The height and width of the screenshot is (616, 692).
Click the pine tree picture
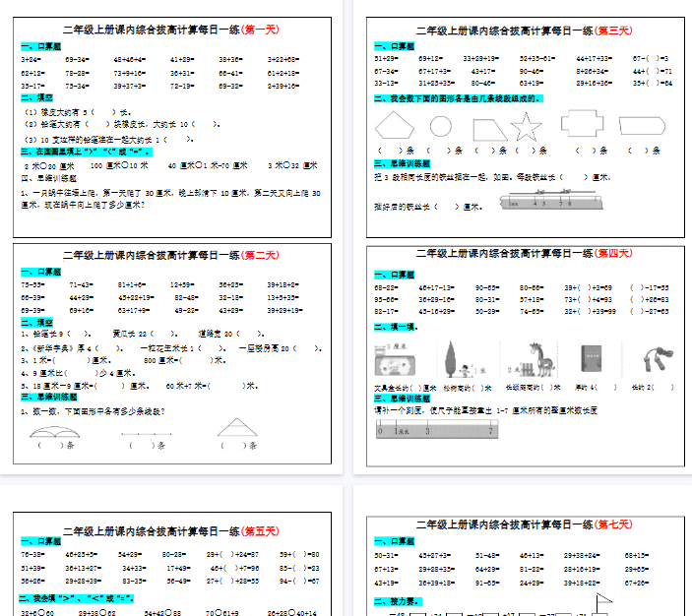(x=451, y=358)
